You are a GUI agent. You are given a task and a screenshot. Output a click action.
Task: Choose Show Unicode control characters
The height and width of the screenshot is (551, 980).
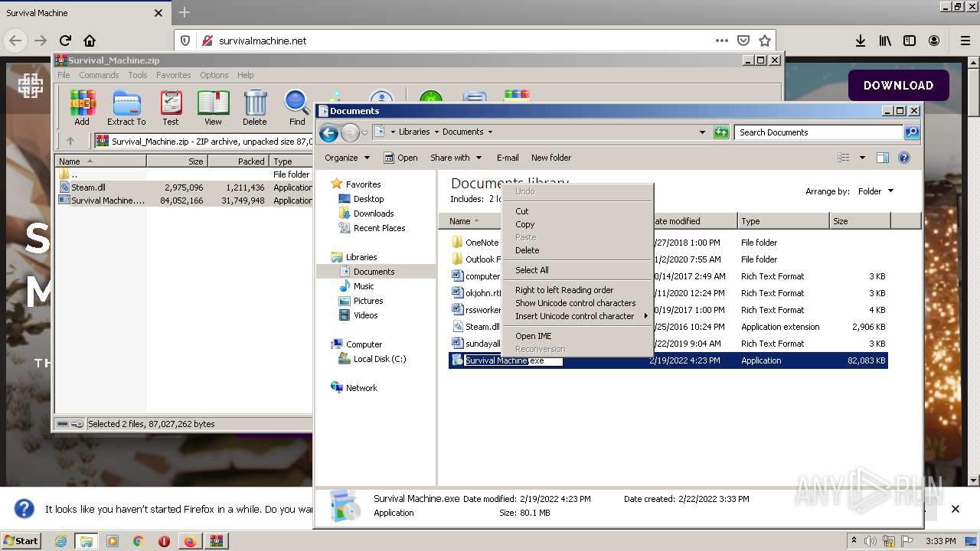click(x=576, y=303)
